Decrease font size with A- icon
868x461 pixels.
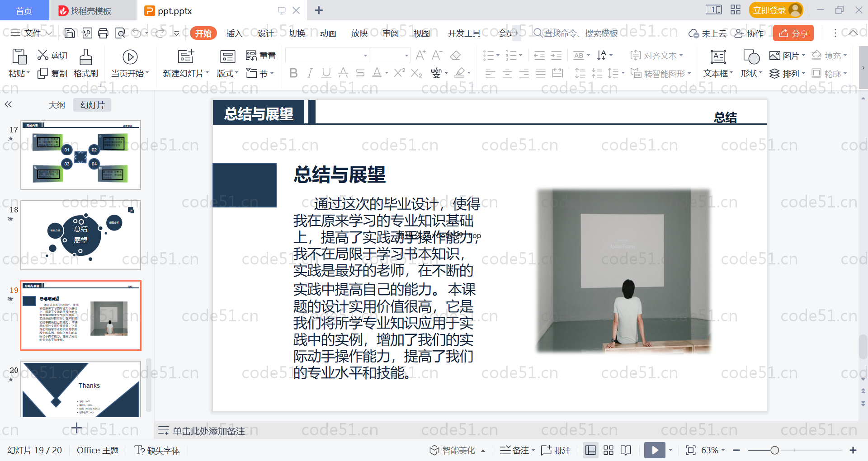pos(437,55)
